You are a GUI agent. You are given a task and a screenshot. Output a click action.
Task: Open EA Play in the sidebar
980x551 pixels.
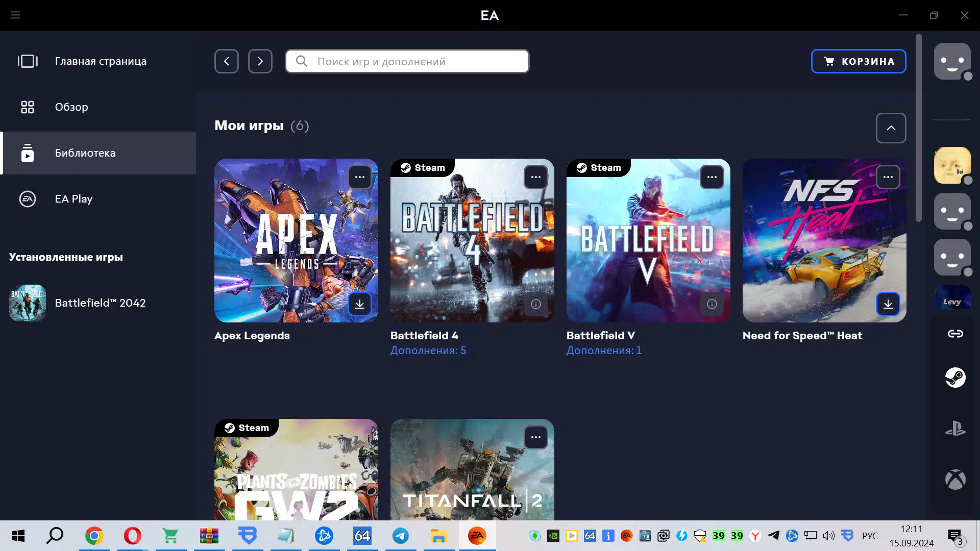98,199
